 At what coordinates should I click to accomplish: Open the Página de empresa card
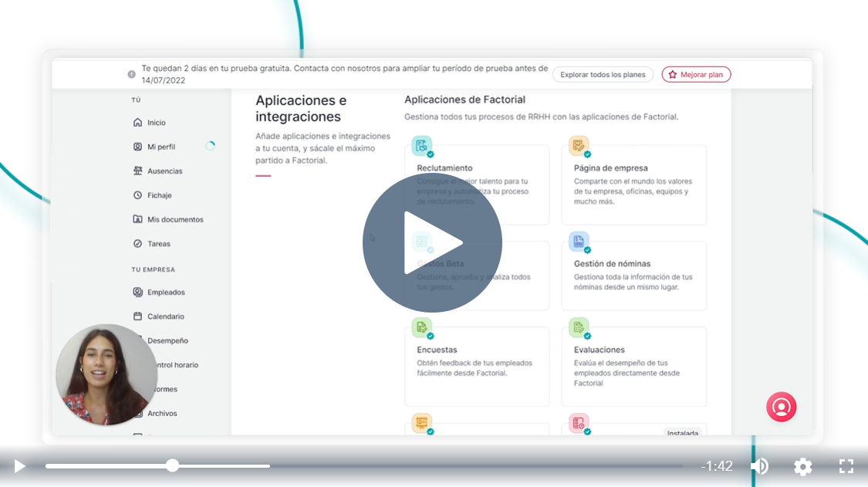click(634, 185)
